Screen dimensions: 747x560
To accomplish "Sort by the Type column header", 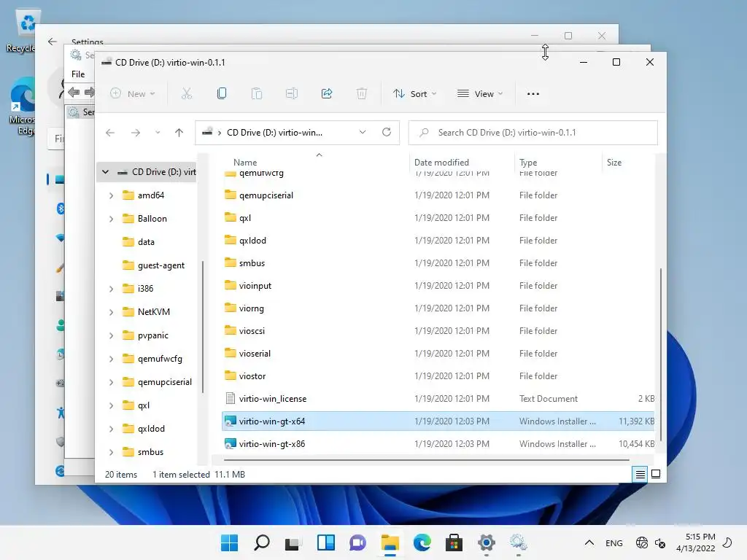I will (528, 163).
